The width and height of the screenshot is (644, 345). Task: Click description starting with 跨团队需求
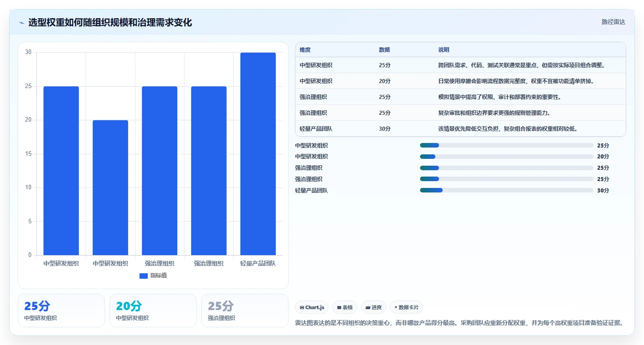(x=521, y=65)
